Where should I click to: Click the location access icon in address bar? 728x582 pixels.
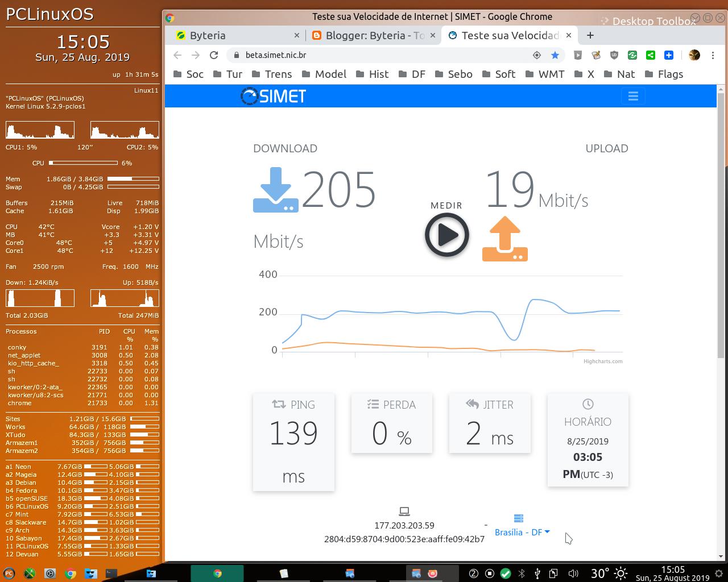coord(536,55)
